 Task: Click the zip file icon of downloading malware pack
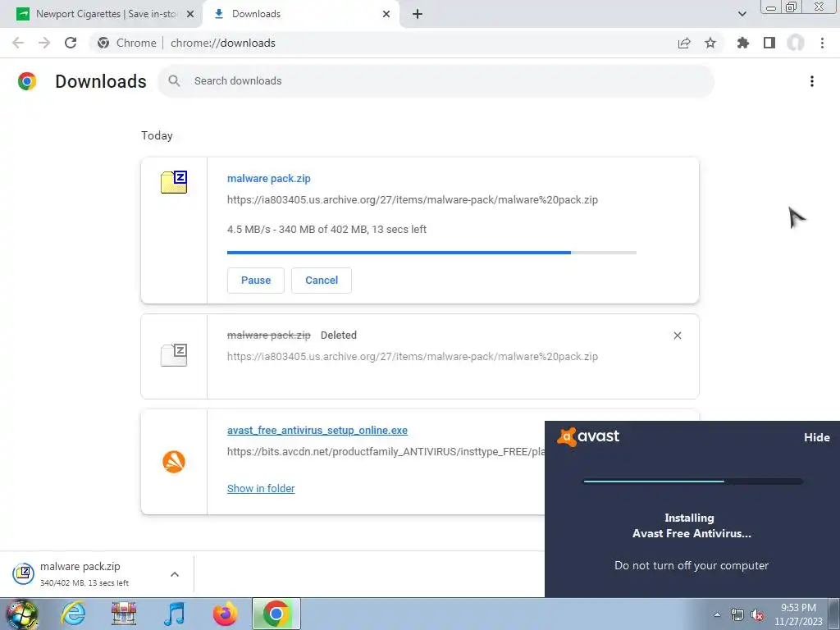point(174,182)
